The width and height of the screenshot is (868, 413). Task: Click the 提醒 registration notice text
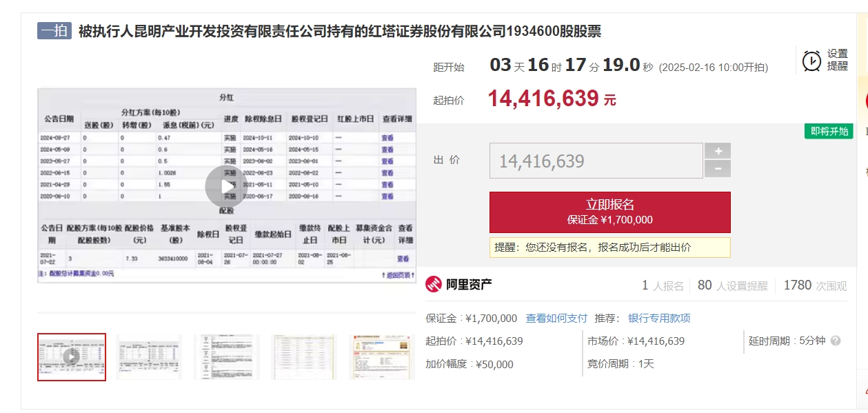[593, 247]
